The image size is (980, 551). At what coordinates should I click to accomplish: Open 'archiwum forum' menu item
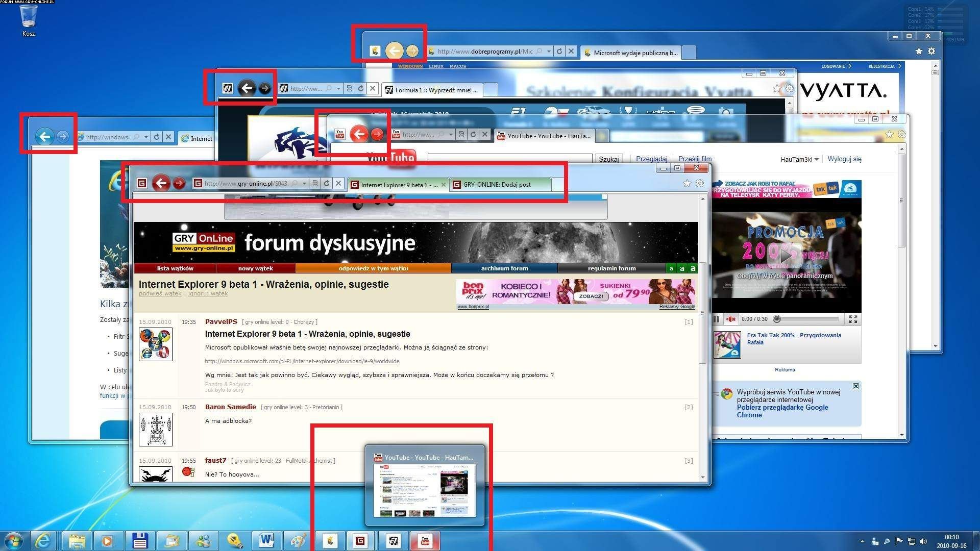[x=505, y=268]
